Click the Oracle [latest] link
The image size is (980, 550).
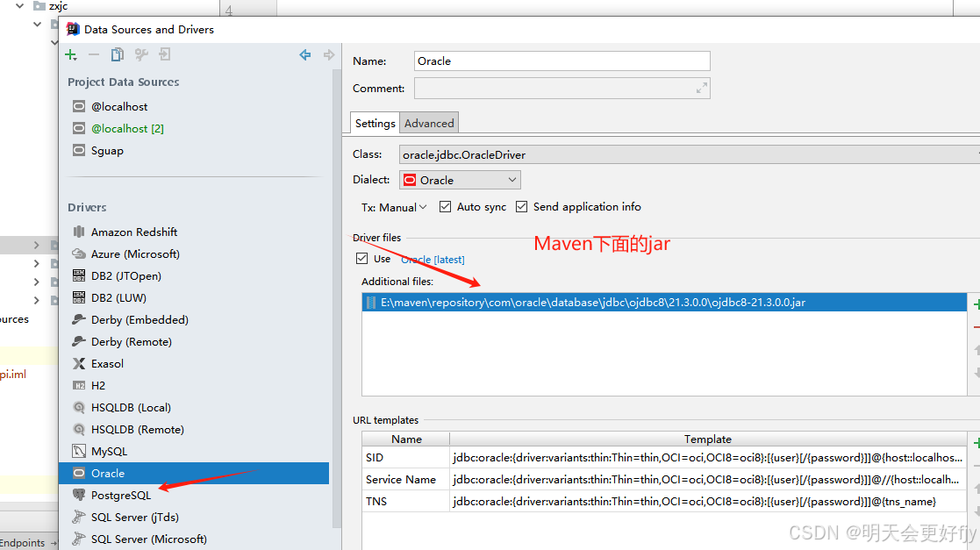[x=433, y=260]
